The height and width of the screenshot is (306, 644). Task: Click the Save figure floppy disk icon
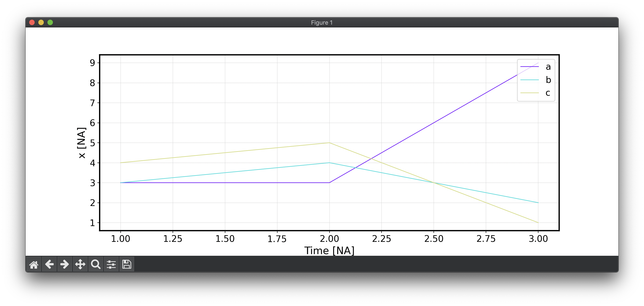(127, 264)
